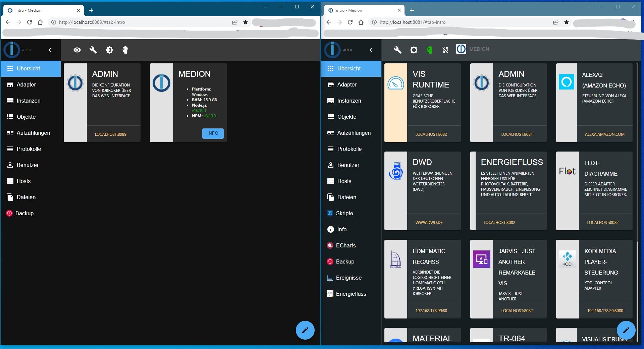
Task: Open Benutzer in right window sidebar
Action: coord(351,165)
